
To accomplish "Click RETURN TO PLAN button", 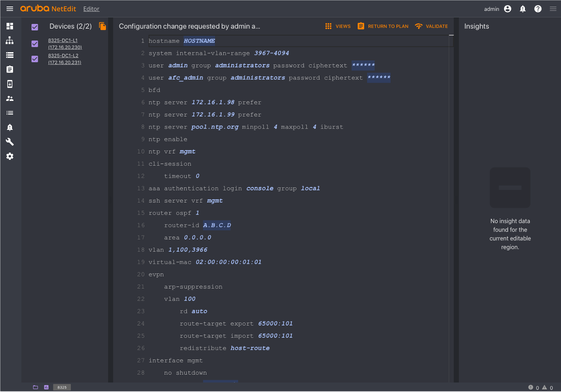I will point(382,26).
